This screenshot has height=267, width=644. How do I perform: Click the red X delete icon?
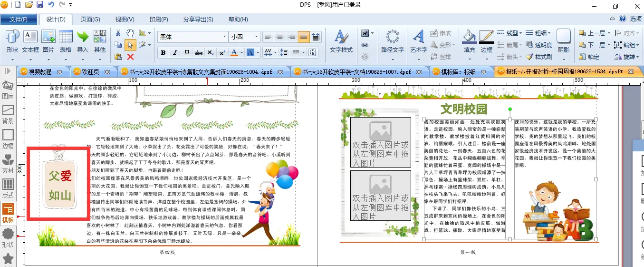(130, 57)
